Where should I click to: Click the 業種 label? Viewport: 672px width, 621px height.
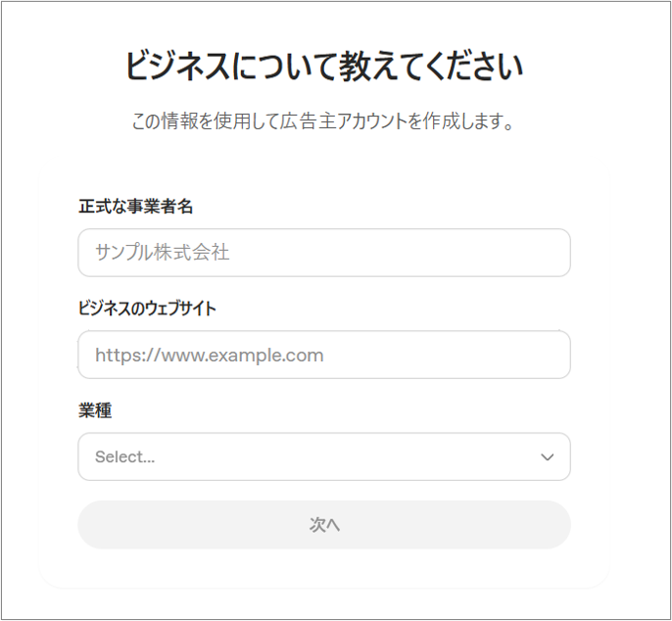95,410
